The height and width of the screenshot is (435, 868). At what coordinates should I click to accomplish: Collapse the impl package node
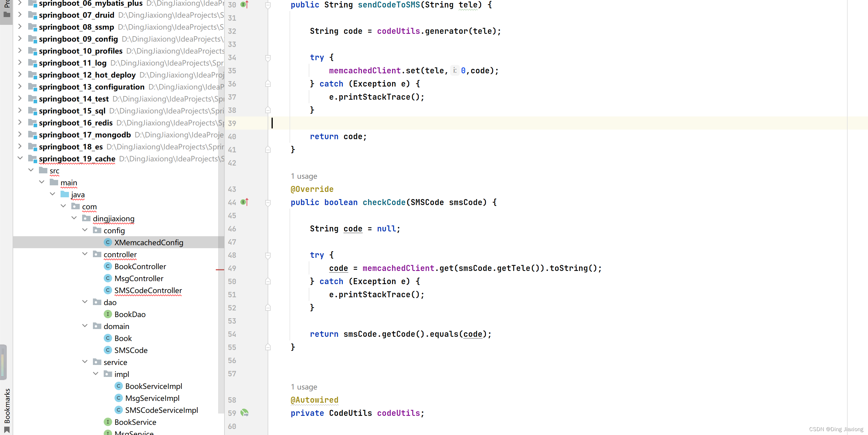tap(95, 373)
